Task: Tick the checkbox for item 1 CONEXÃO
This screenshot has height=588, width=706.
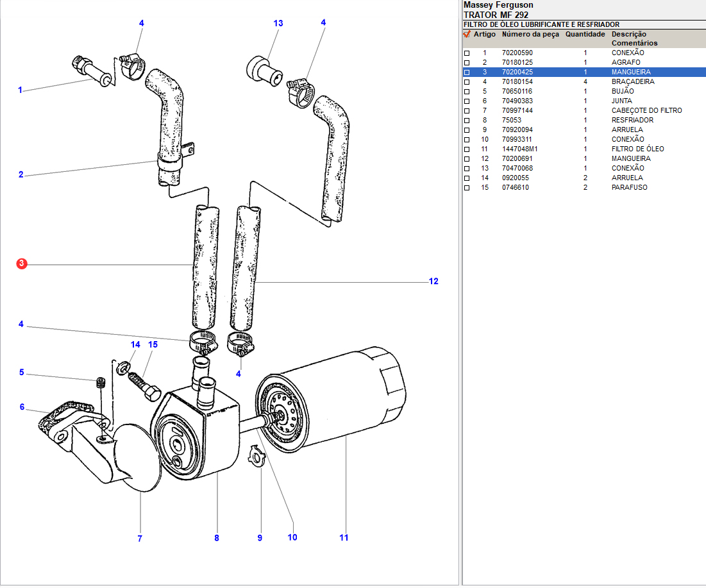Action: 467,53
